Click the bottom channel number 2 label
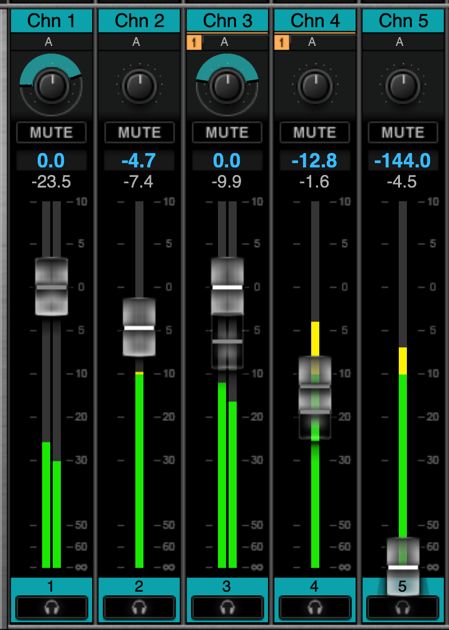Screen dimensions: 449x630 point(139,586)
